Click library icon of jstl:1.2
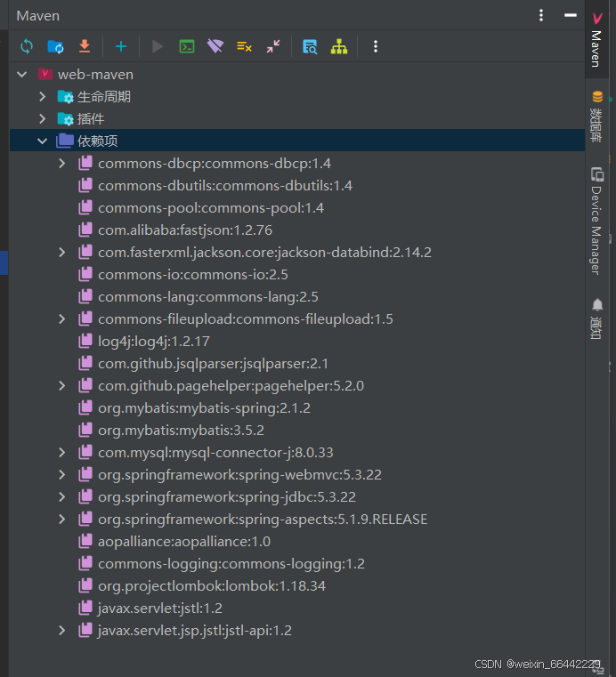The width and height of the screenshot is (616, 677). [85, 608]
